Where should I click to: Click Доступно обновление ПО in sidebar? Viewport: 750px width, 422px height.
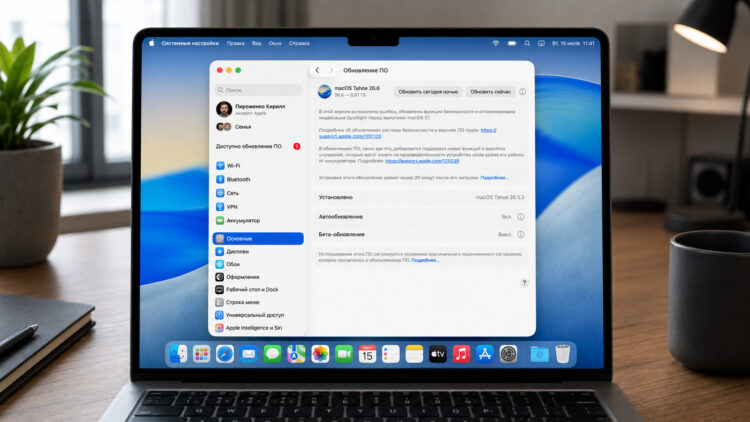click(x=258, y=146)
